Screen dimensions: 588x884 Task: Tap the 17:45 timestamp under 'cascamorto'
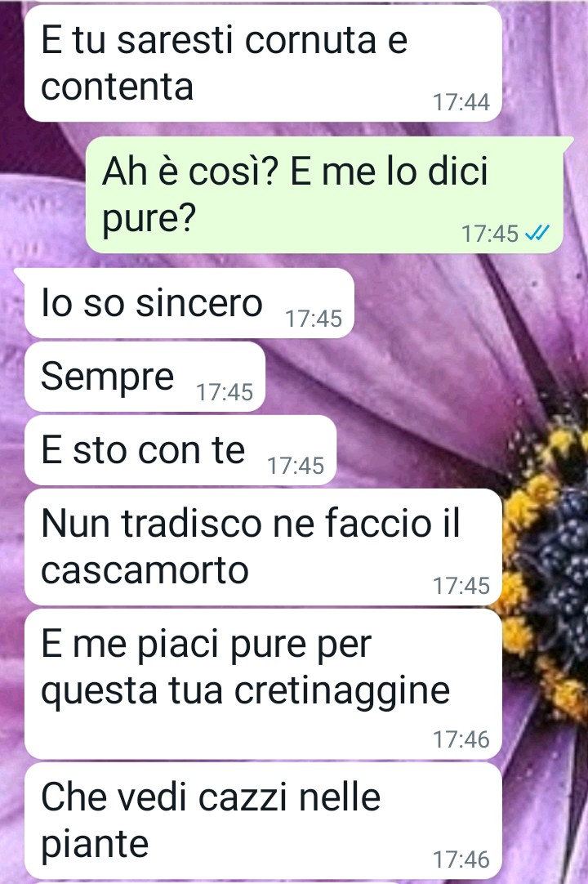[461, 586]
